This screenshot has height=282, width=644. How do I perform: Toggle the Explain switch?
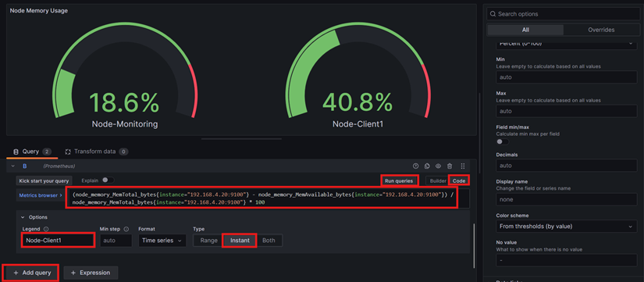tap(108, 180)
